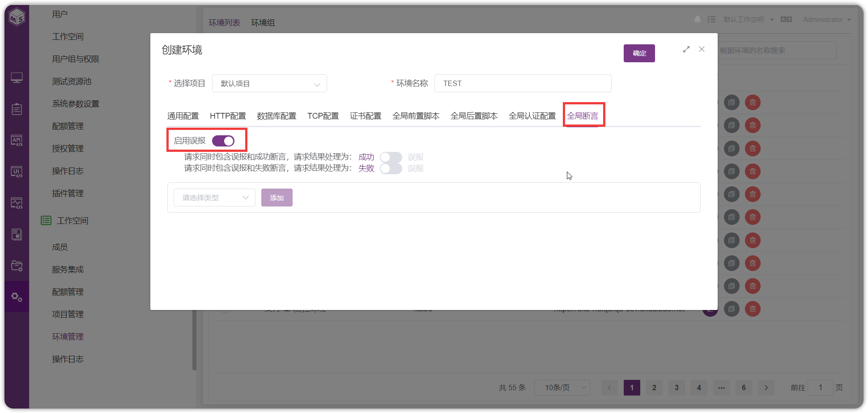Open the UI testing icon in sidebar
Viewport: 868px width, 413px height.
point(17,172)
